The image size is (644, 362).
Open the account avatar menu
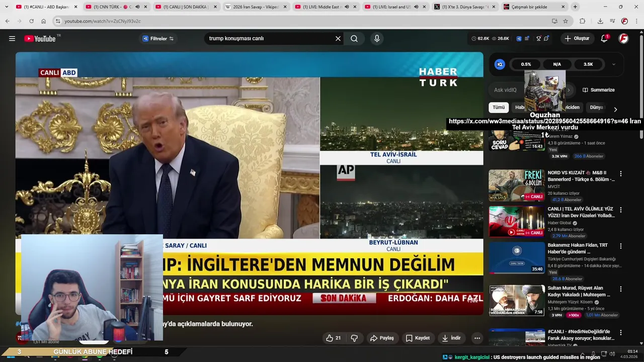(x=623, y=39)
